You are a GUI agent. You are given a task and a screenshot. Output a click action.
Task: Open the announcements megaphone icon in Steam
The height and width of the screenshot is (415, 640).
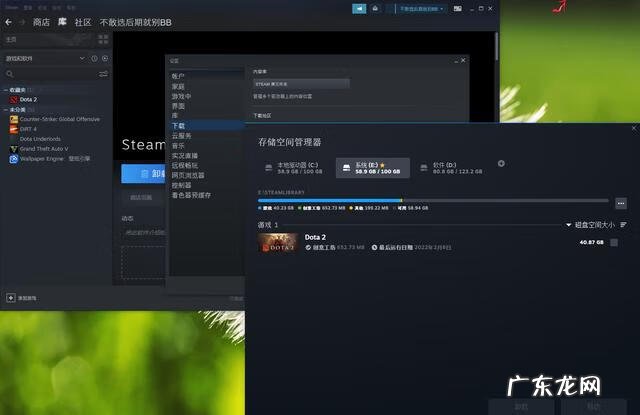(x=359, y=9)
